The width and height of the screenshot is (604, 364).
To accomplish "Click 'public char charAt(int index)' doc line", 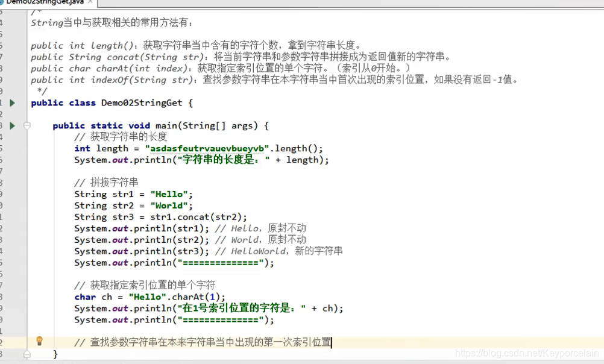I will pos(221,69).
